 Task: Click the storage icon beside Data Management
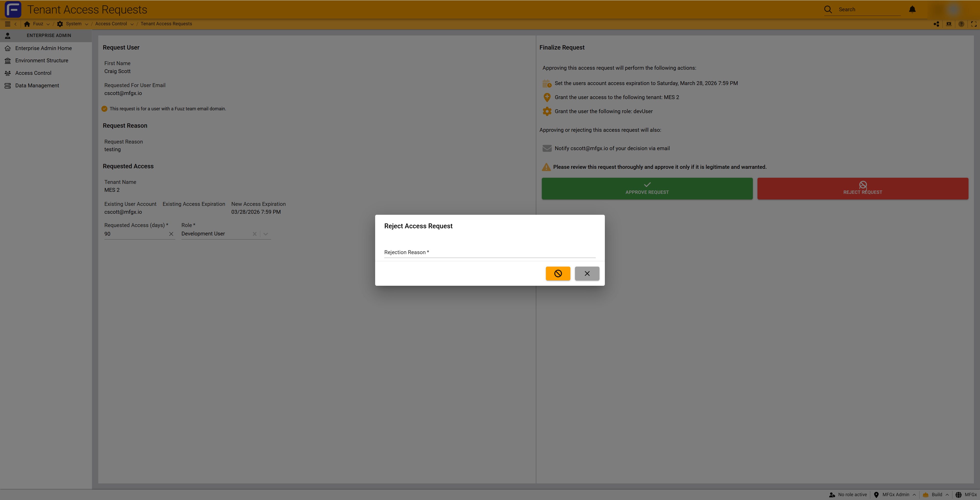(8, 86)
